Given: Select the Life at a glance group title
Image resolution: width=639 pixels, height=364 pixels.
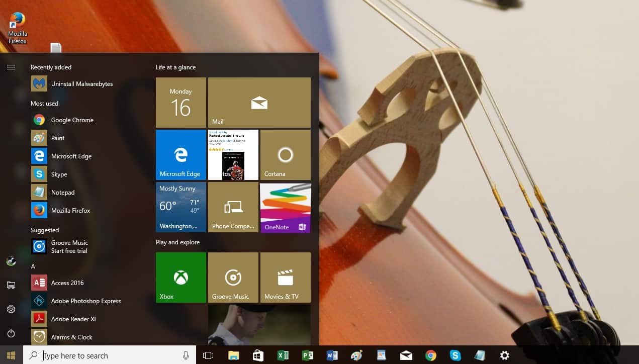Looking at the screenshot, I should tap(175, 67).
